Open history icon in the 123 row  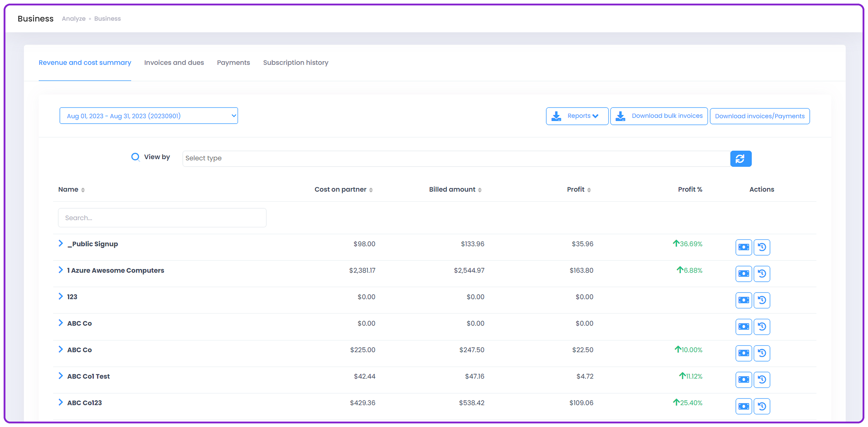762,300
